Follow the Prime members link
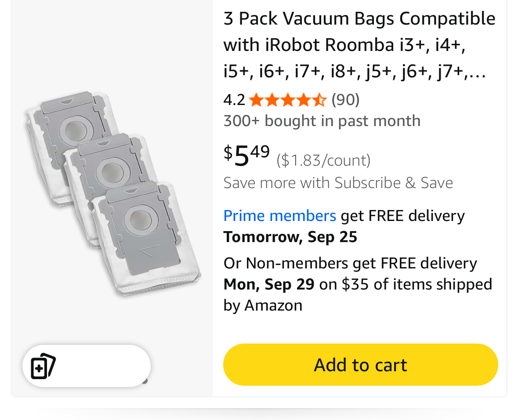The image size is (518, 420). (x=279, y=216)
